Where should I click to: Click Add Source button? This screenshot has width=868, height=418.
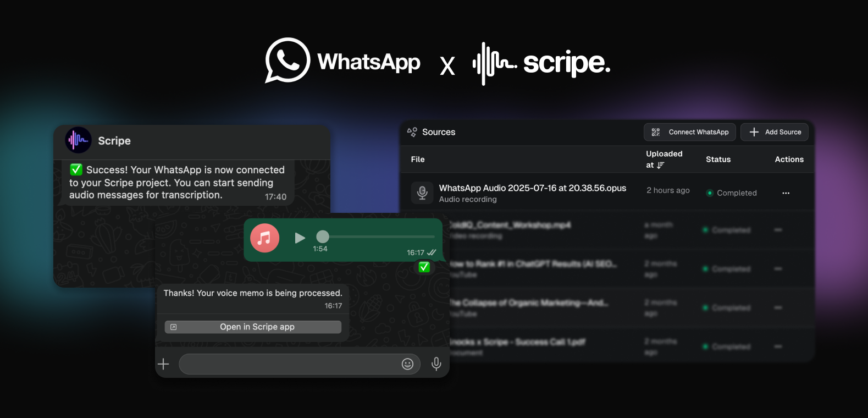775,132
